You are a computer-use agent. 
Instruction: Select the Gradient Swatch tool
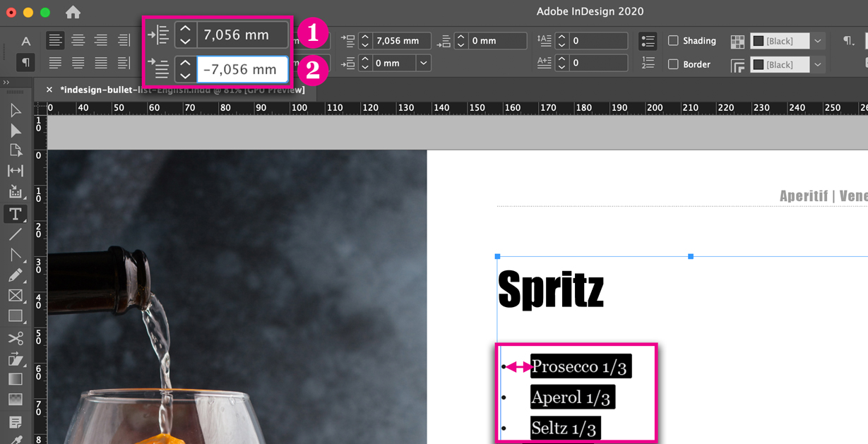click(16, 378)
